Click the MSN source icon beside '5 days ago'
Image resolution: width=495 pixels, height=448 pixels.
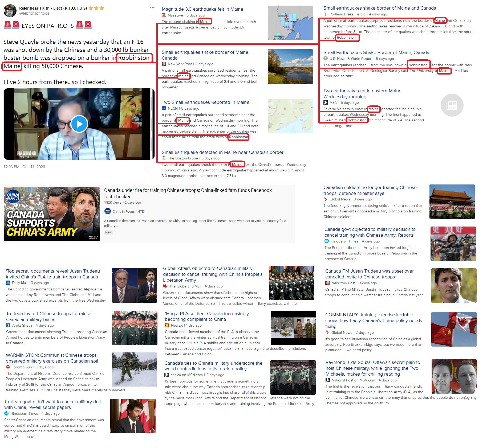click(x=326, y=102)
